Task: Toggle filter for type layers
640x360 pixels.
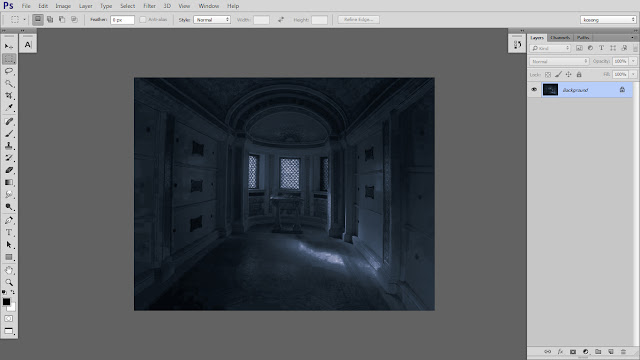Action: point(601,48)
